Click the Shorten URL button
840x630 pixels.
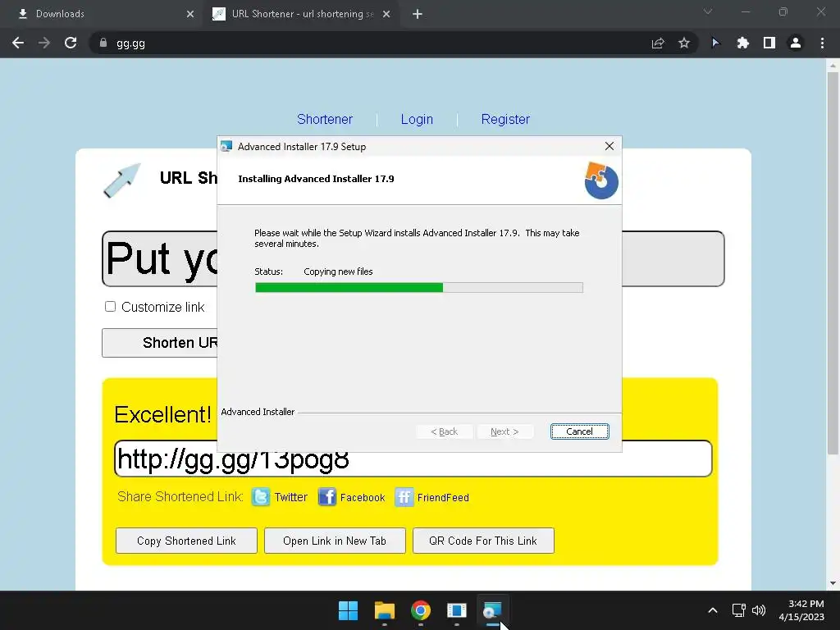tap(160, 343)
